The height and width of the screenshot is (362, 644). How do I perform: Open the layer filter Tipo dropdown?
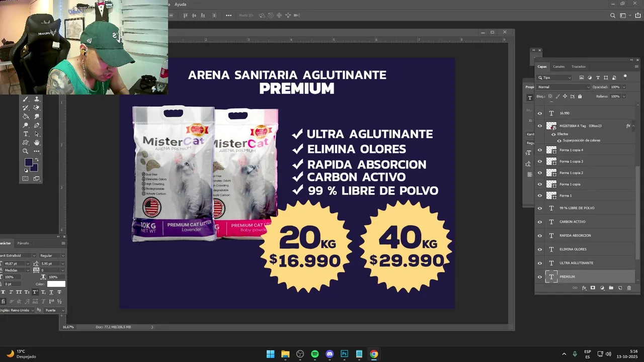click(x=554, y=77)
